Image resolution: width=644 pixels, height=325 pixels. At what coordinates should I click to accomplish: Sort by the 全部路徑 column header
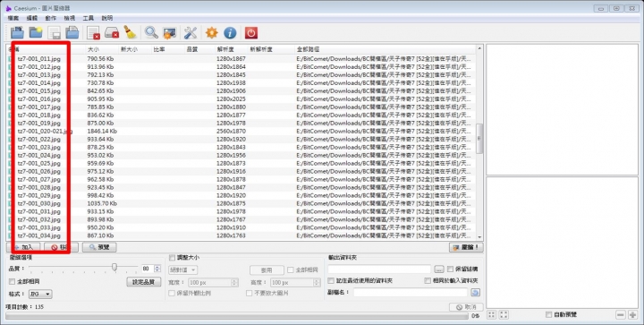pyautogui.click(x=308, y=49)
